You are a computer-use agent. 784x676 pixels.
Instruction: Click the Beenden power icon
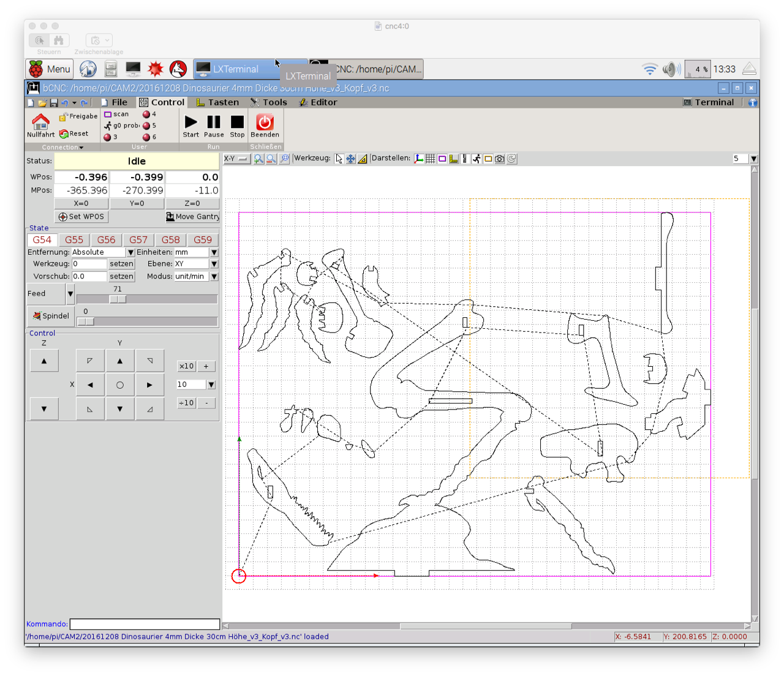click(265, 122)
